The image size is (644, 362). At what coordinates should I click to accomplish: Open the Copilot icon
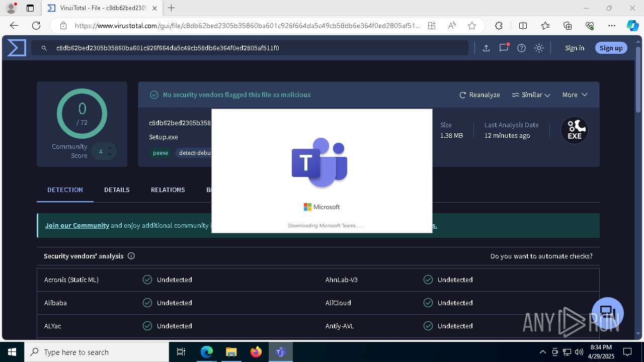coord(633,26)
